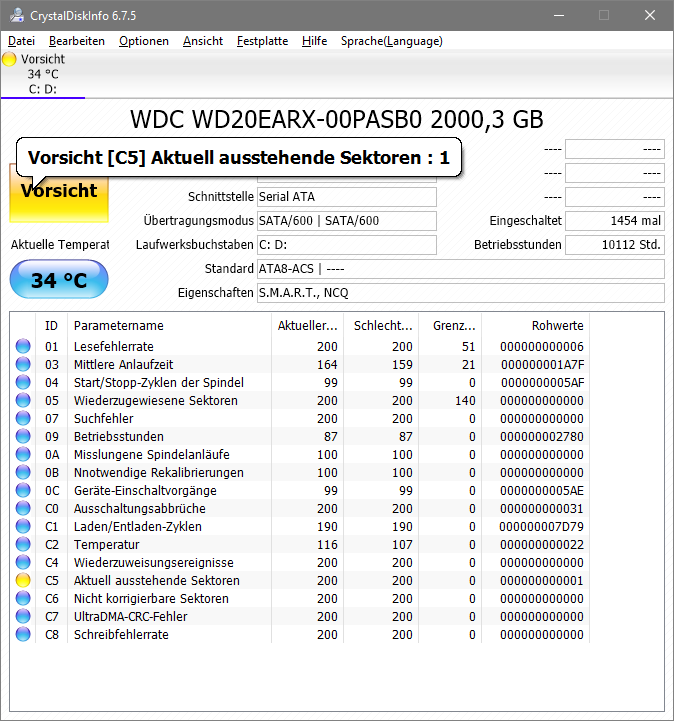Click raw value 000000000001 in row C5
The image size is (674, 721).
(542, 580)
